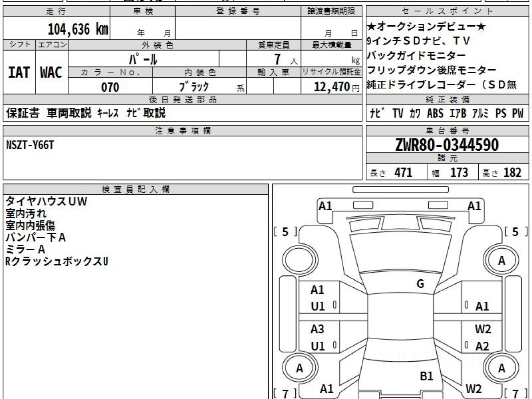Click the ★オークションデビュー★ line
Screen dimensions: 532x399
(426, 27)
